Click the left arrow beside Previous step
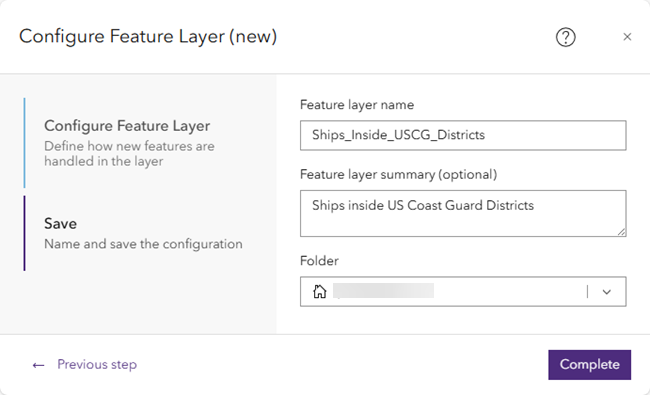 pyautogui.click(x=39, y=365)
